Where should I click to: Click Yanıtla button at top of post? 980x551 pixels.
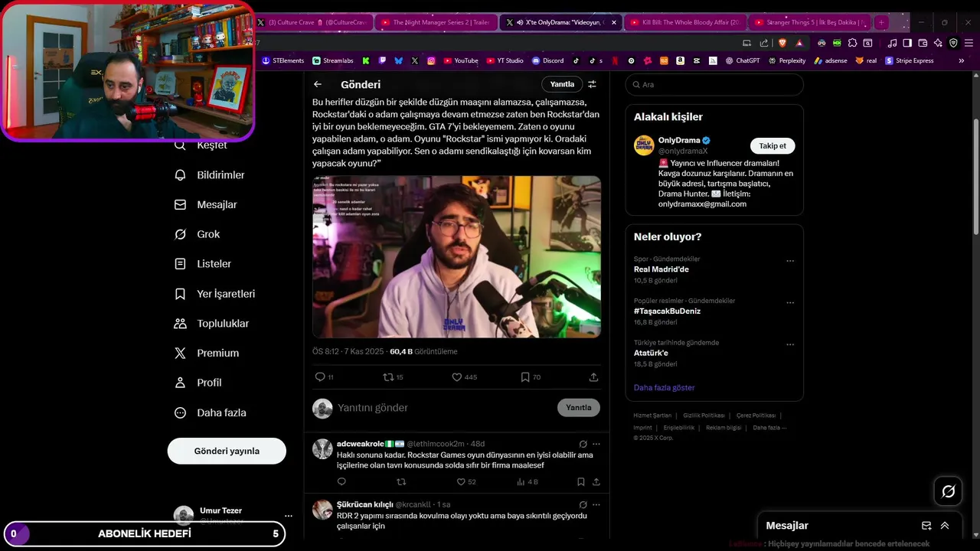point(562,84)
